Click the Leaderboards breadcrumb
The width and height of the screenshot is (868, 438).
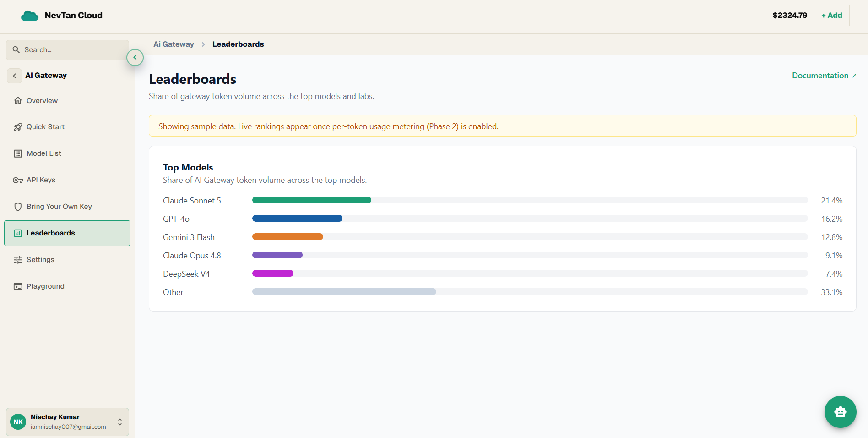[x=238, y=44]
